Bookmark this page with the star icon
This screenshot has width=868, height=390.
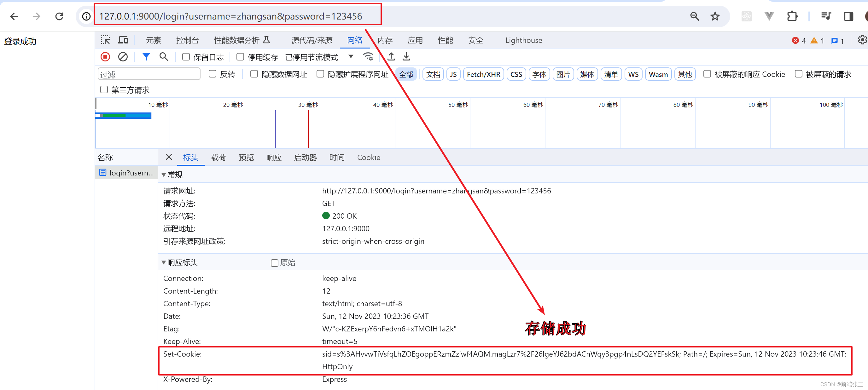pos(715,16)
